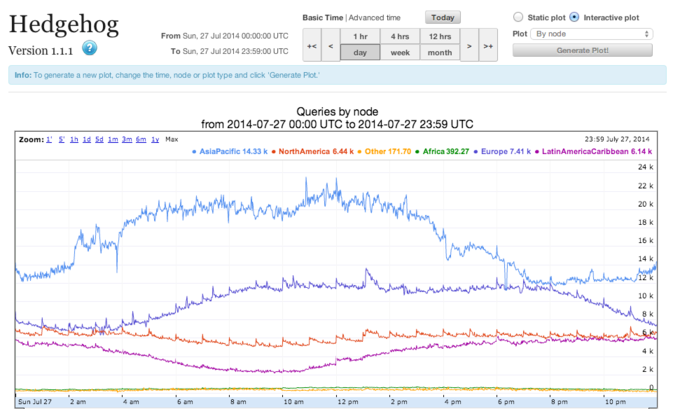The height and width of the screenshot is (409, 673).
Task: Click the LatinAmericaCaribbean legend entry
Action: coord(593,151)
